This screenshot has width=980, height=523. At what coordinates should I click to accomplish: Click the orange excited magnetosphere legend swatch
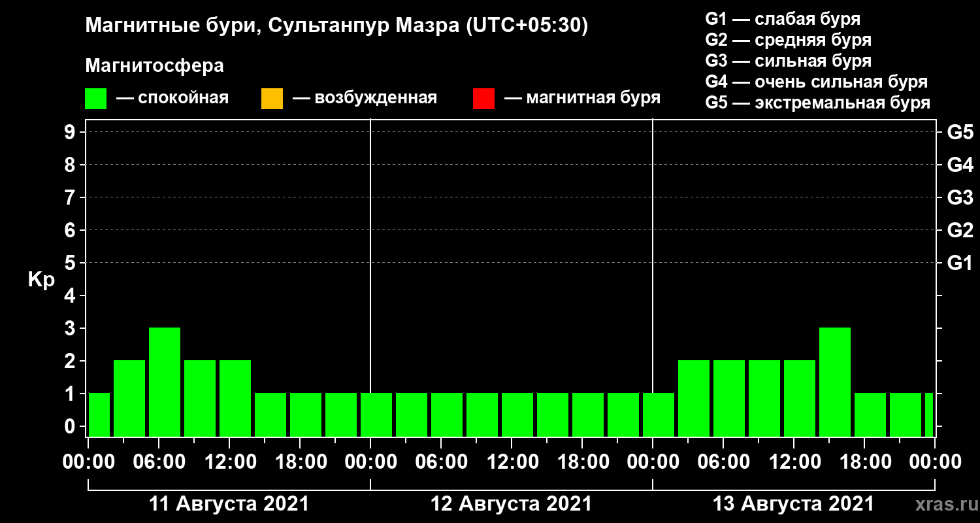coord(272,99)
